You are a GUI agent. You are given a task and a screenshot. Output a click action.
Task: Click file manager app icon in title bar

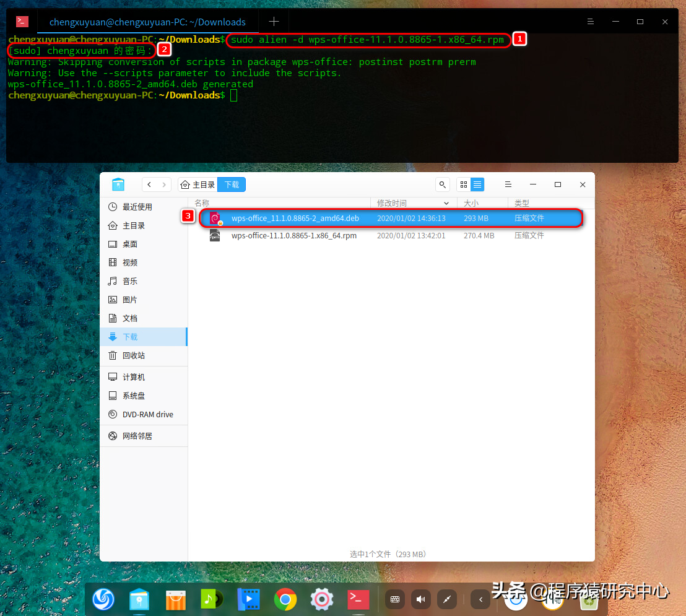click(118, 184)
